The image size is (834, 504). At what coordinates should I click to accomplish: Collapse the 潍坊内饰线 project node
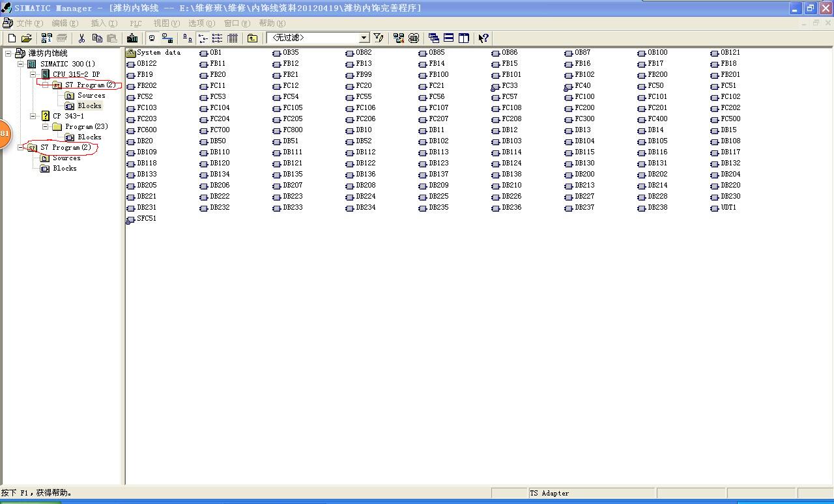[x=8, y=53]
